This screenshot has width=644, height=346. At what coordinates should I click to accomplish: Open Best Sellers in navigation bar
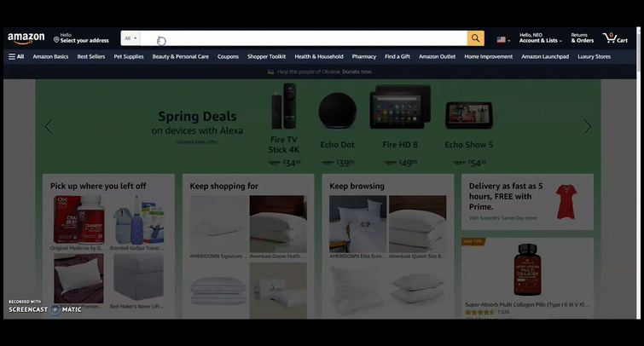(x=91, y=56)
